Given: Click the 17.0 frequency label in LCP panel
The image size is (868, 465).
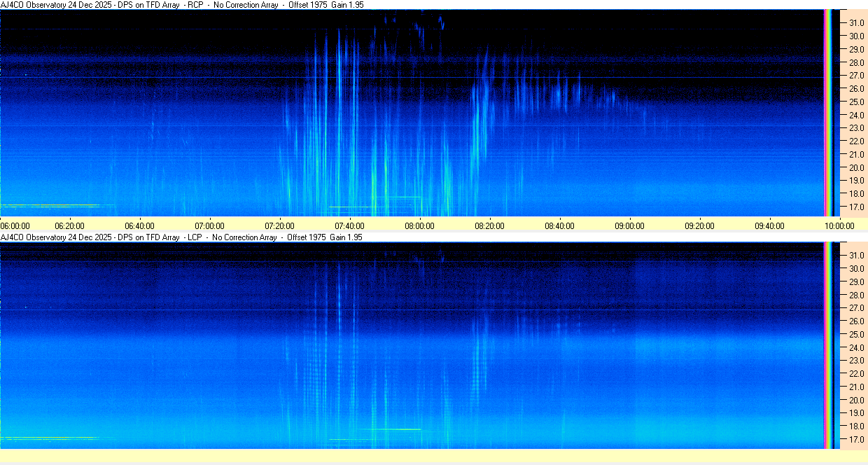Looking at the screenshot, I should coord(856,440).
